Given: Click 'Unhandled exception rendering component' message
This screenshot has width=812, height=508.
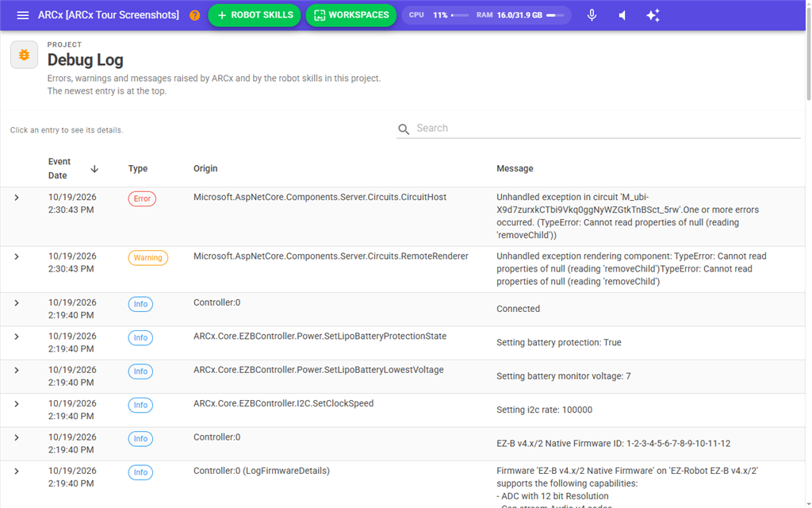Looking at the screenshot, I should [x=631, y=269].
